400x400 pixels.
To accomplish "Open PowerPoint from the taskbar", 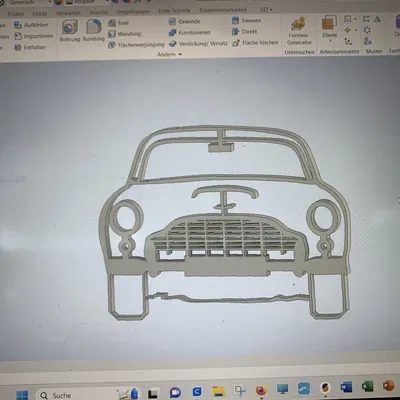I will point(388,386).
